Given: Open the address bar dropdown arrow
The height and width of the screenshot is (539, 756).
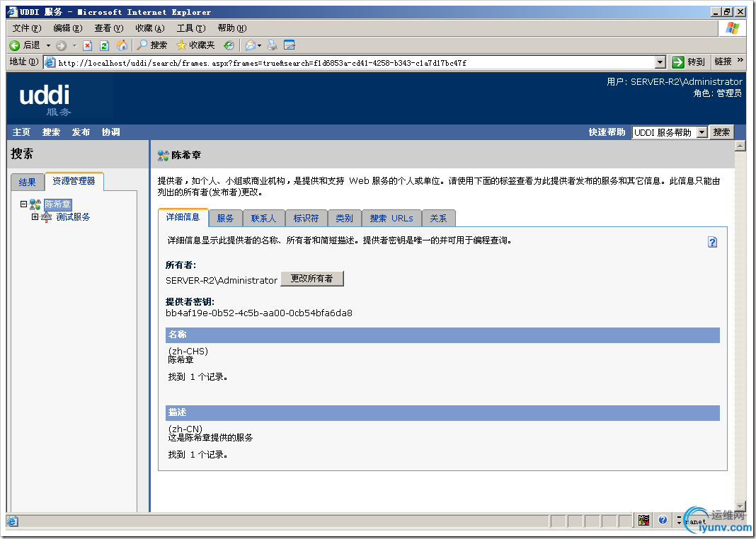Looking at the screenshot, I should tap(660, 62).
